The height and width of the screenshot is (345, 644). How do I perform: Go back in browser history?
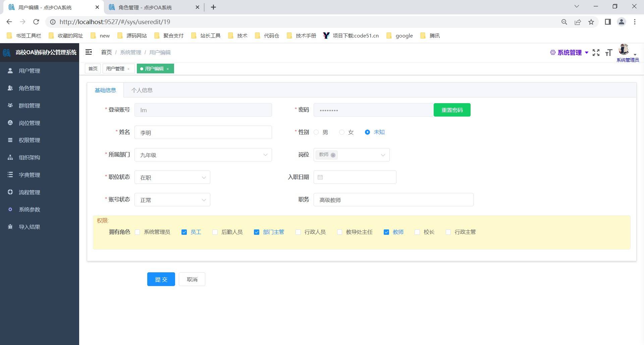tap(9, 22)
